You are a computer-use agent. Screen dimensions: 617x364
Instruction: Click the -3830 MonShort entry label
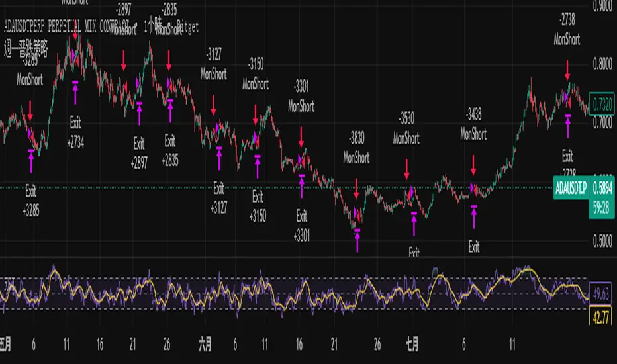coord(357,148)
